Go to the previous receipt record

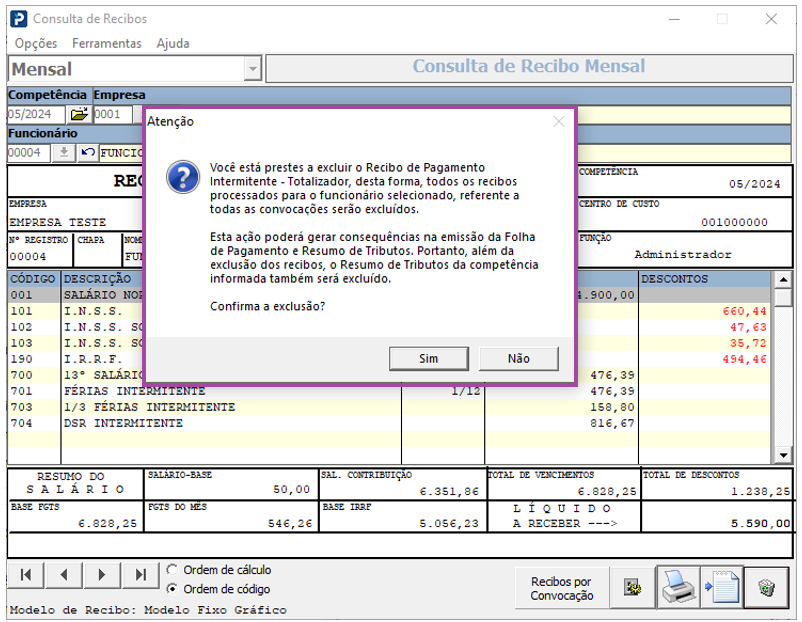coord(64,575)
